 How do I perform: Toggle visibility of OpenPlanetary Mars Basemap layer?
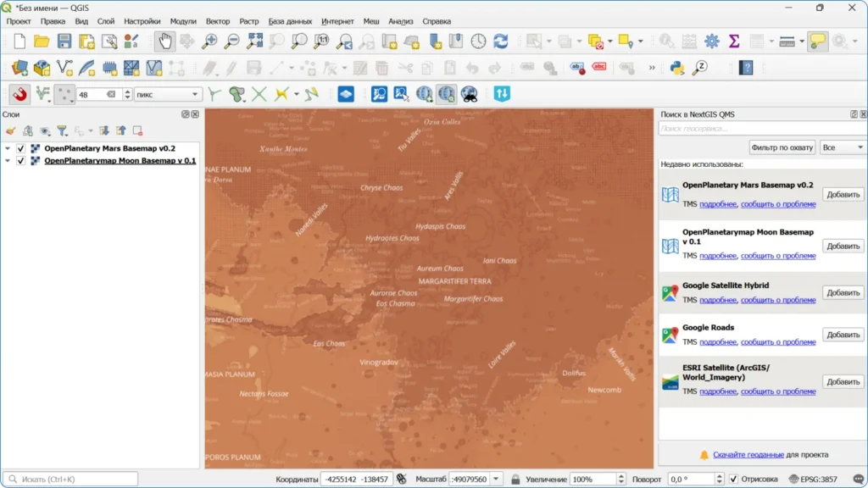(20, 148)
